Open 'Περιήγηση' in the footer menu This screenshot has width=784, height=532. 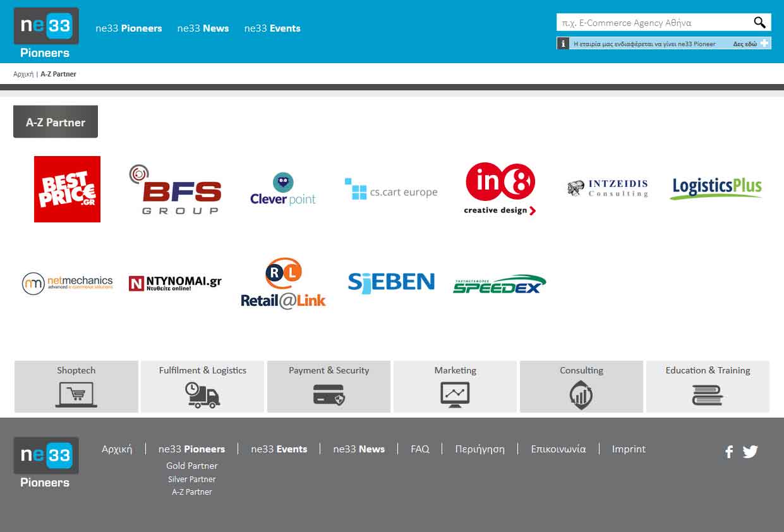479,449
